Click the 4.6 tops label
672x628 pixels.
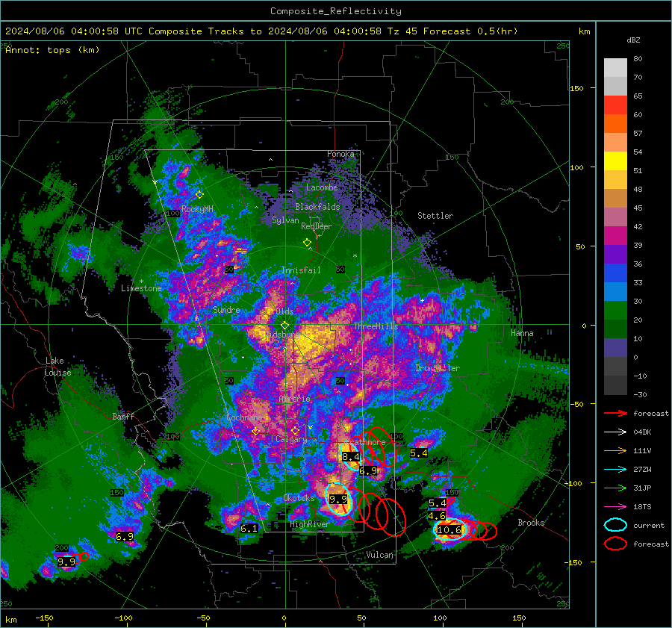[437, 516]
